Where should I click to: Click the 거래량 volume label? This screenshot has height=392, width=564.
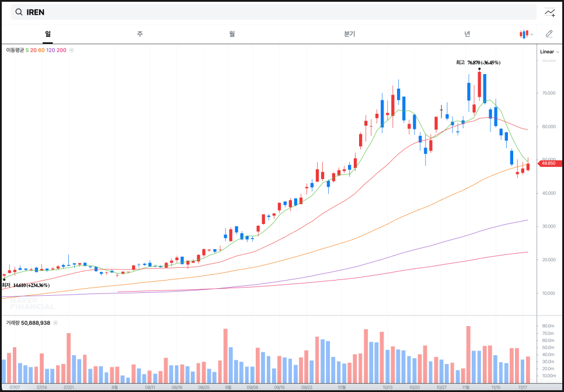tap(13, 323)
